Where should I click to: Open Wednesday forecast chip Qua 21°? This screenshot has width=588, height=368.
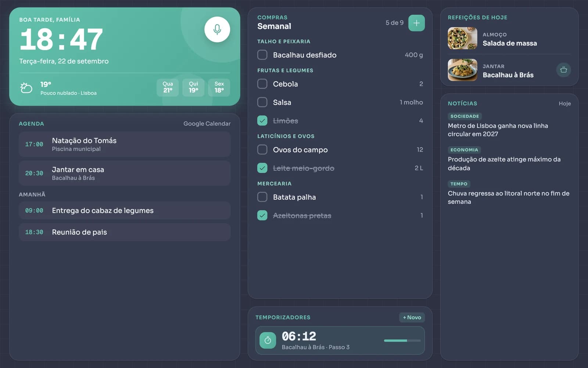(x=168, y=88)
